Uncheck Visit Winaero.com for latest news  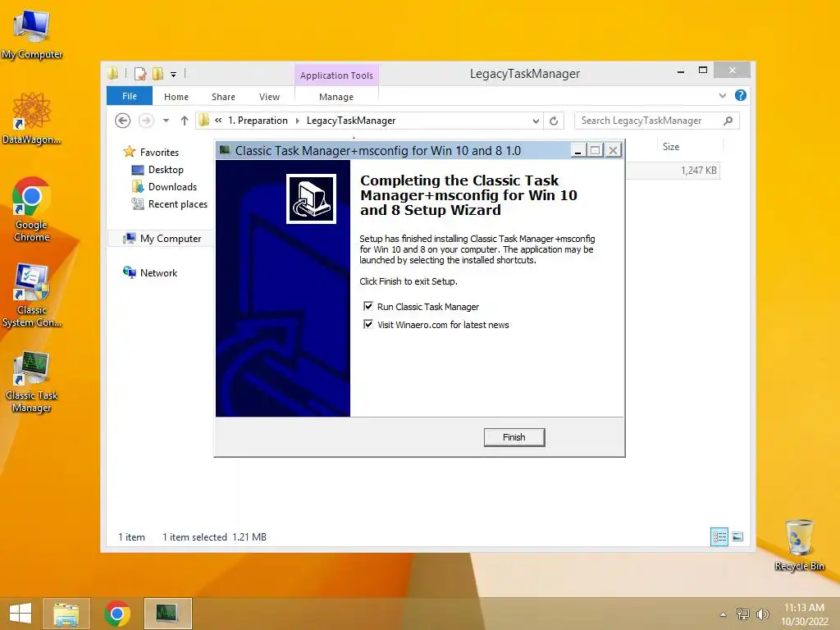pyautogui.click(x=368, y=324)
